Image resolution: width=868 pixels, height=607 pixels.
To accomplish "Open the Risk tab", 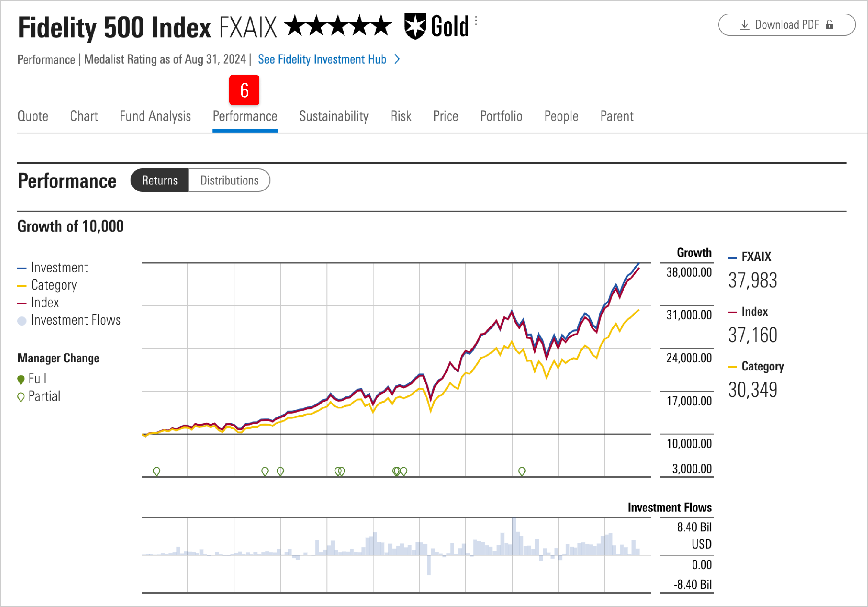I will [401, 116].
